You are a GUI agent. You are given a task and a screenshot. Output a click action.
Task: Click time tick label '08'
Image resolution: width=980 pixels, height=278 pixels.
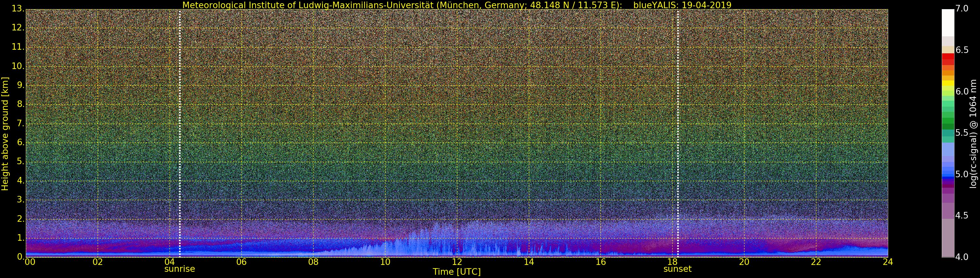pos(313,262)
